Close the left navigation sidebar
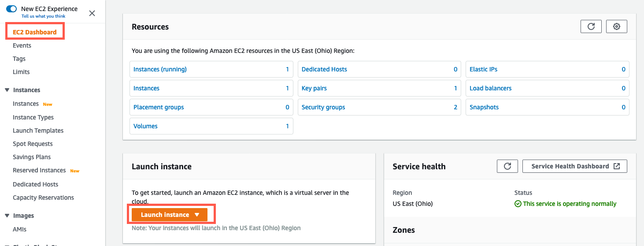The image size is (644, 246). coord(92,13)
